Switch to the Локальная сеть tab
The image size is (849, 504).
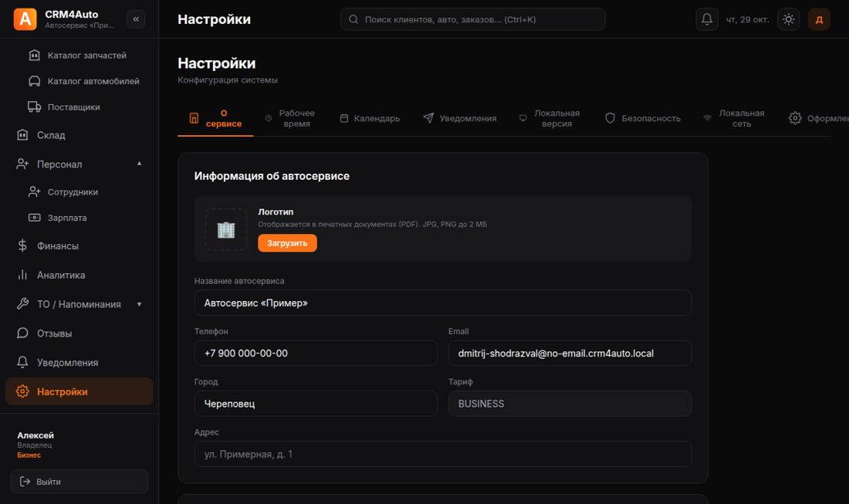(x=734, y=118)
